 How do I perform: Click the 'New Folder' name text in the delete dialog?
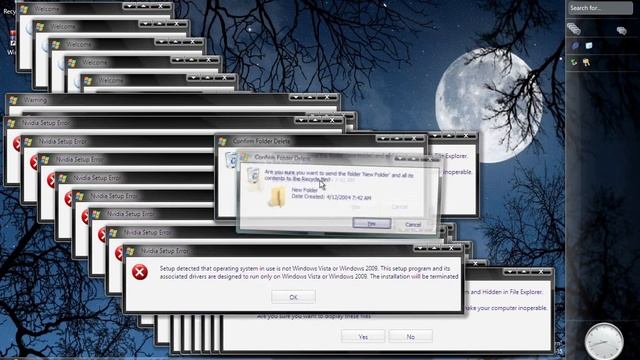tap(304, 190)
